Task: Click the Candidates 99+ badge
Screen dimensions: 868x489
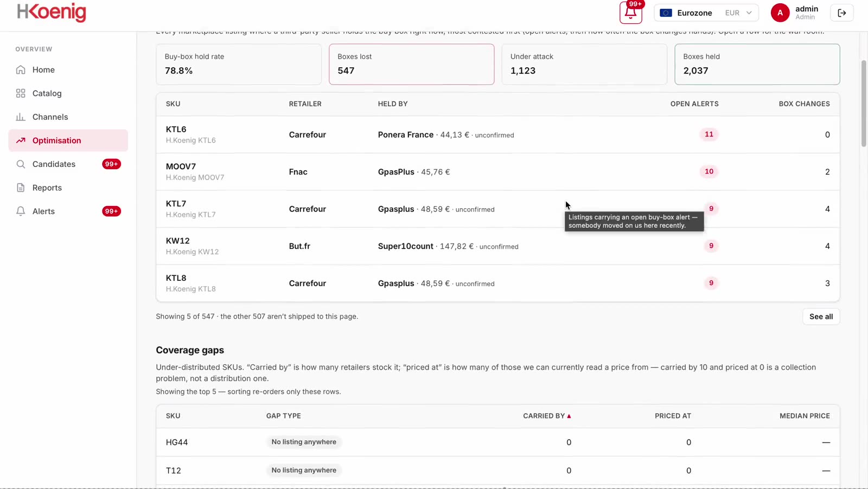Action: pos(111,164)
